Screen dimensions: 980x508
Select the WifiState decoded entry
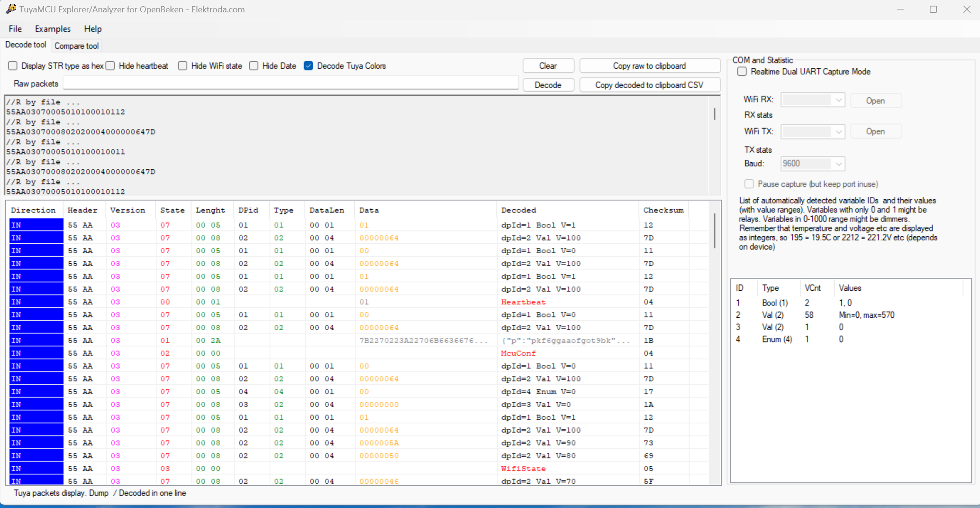[x=523, y=468]
